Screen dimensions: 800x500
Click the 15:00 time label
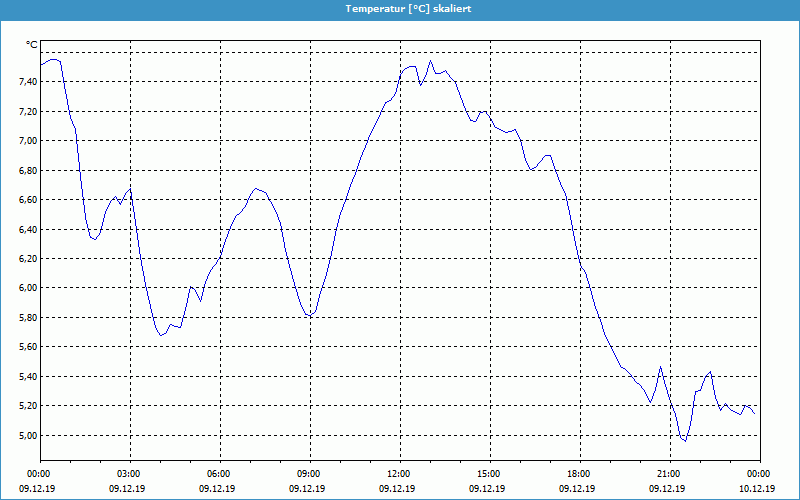click(489, 474)
